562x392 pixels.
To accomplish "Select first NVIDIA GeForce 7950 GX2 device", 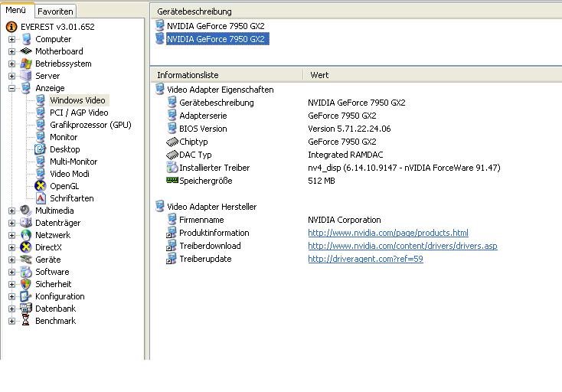I will 215,26.
